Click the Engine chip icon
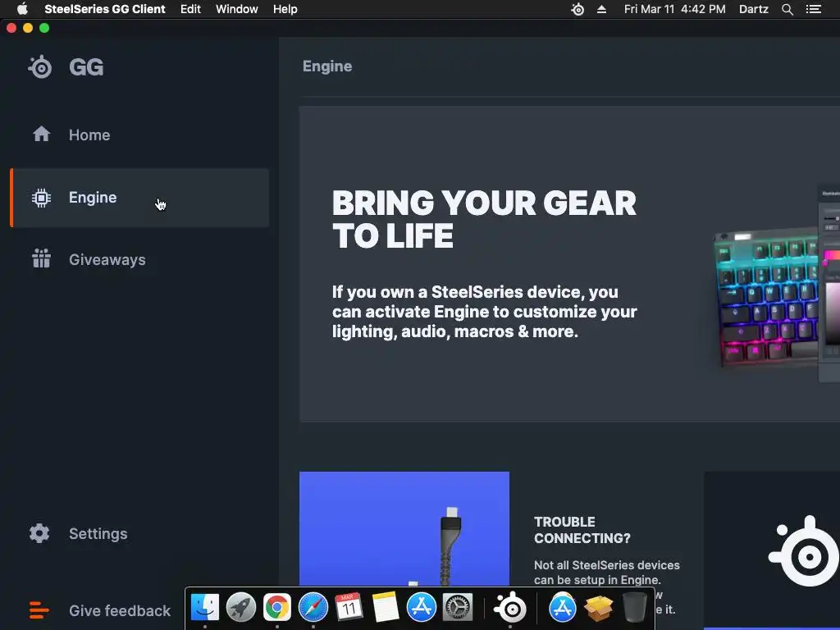This screenshot has height=630, width=840. pos(41,198)
